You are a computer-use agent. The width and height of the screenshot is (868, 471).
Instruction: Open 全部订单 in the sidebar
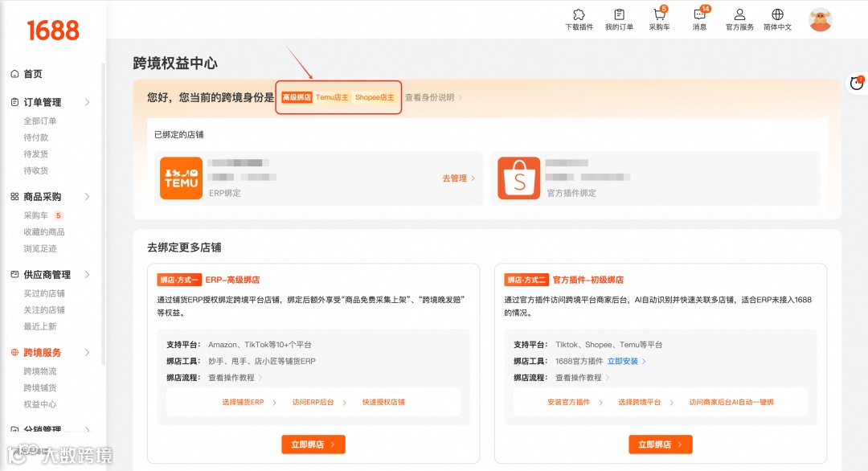tap(40, 121)
